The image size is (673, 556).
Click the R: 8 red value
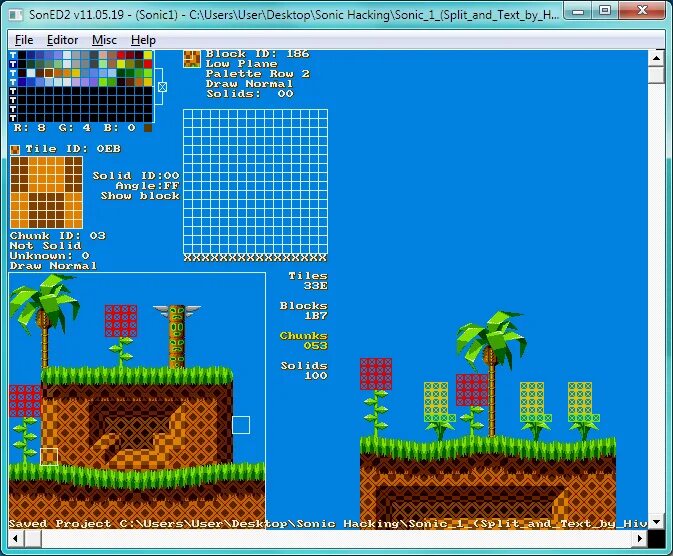[x=29, y=128]
